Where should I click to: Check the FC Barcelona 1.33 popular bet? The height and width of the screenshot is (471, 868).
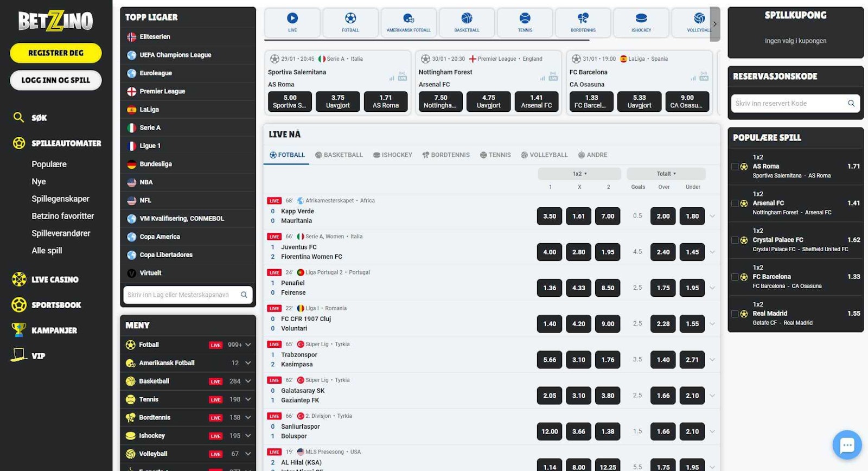click(735, 277)
